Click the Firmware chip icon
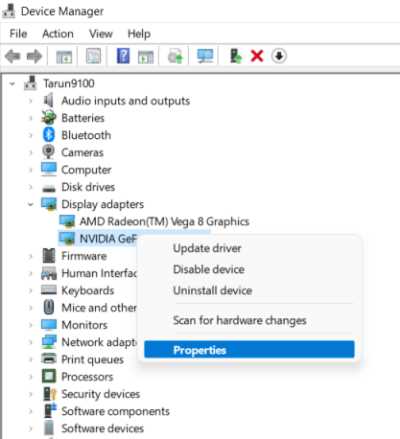The height and width of the screenshot is (439, 400). (49, 256)
